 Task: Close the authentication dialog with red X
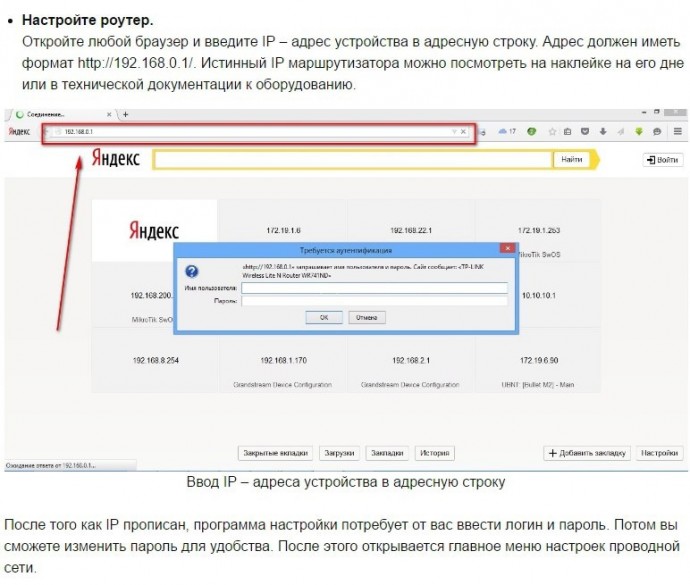507,248
